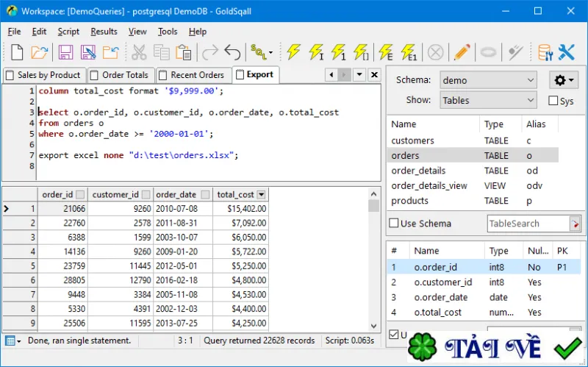Click the results grid vertical scrollbar down arrow
This screenshot has width=588, height=367.
click(x=373, y=326)
